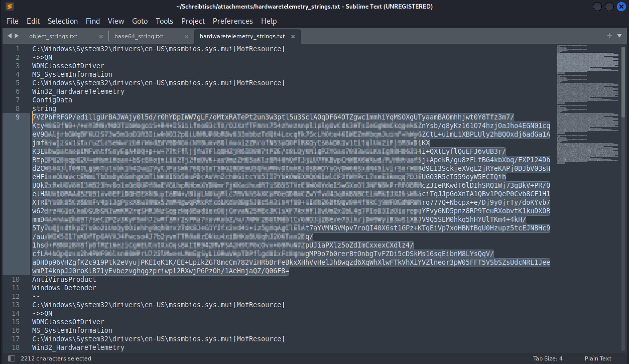
Task: Click the 2212 characters selected status text
Action: (x=56, y=358)
